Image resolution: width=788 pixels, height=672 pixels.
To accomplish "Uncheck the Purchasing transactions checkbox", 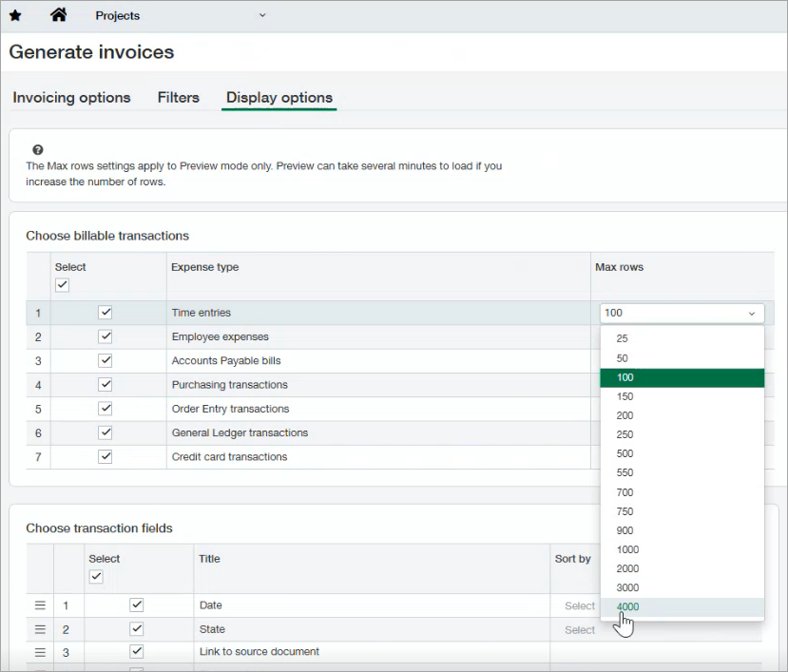I will point(105,384).
